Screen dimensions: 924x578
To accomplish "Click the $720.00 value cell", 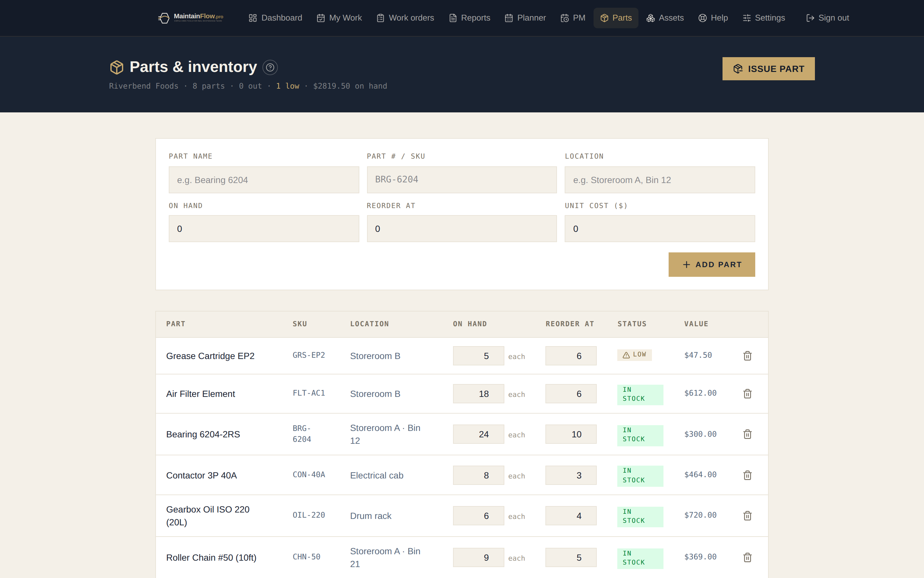I will click(x=700, y=515).
